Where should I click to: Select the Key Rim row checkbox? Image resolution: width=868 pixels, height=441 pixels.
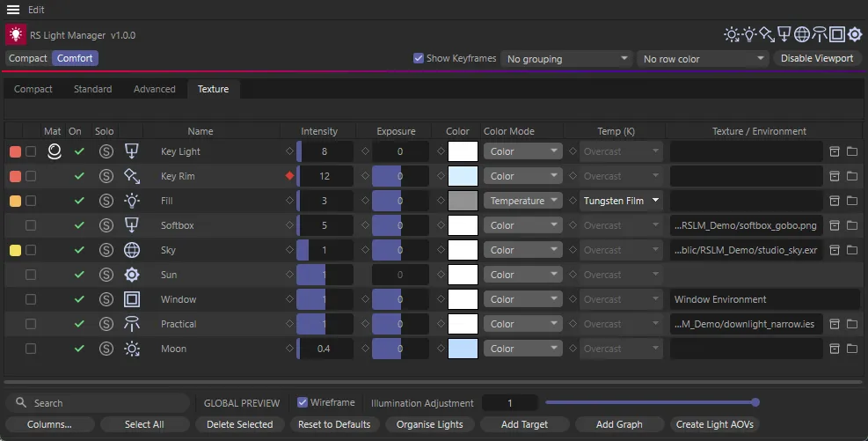(x=31, y=176)
